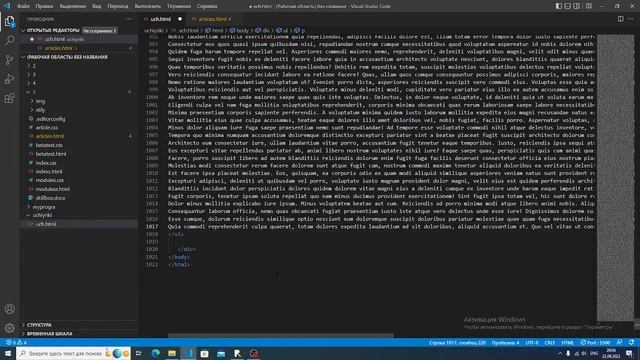
Task: Open the Explorer view in activity bar
Action: click(x=9, y=21)
